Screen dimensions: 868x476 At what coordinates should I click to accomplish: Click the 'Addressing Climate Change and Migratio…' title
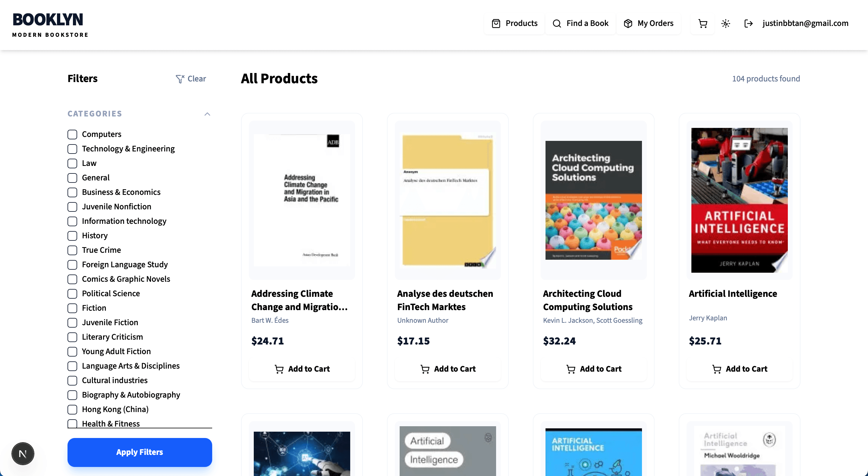coord(300,300)
